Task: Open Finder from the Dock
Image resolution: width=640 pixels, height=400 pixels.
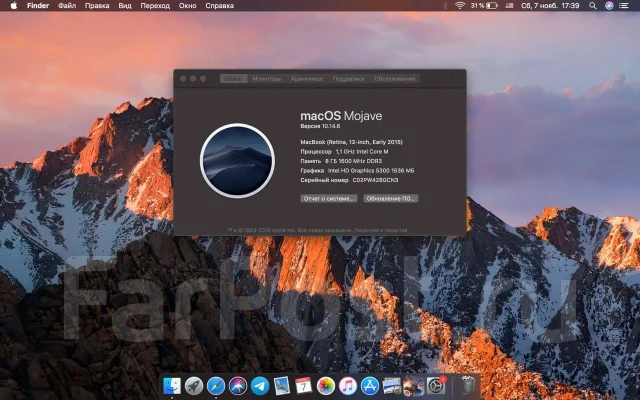Action: point(172,385)
